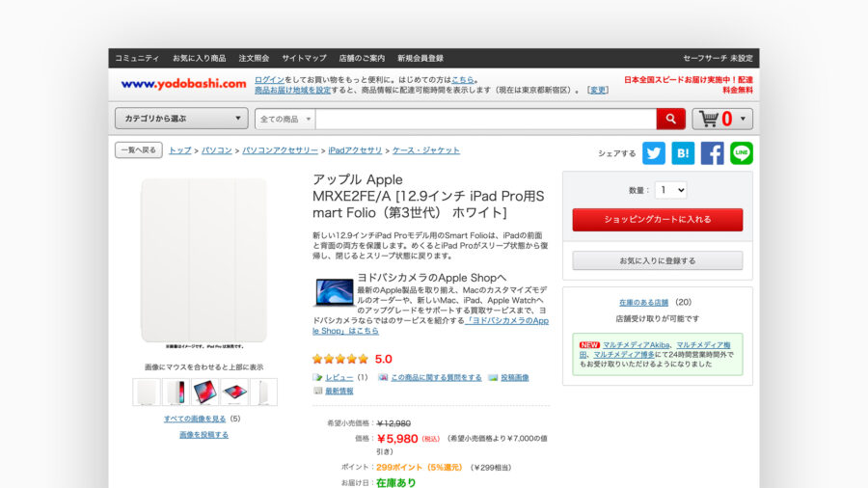Share the product on Facebook
Viewport: 868px width, 488px height.
(x=712, y=153)
